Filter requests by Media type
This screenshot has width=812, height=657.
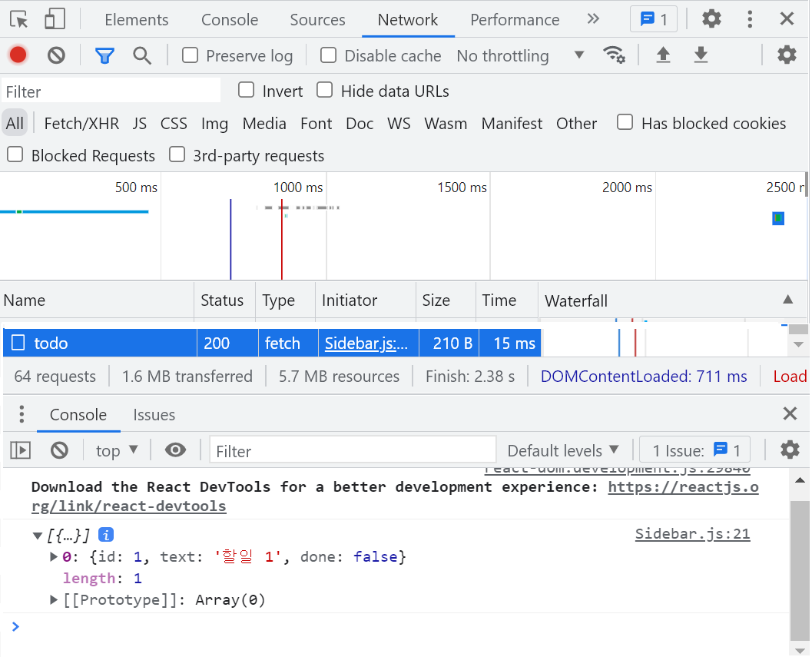point(264,123)
